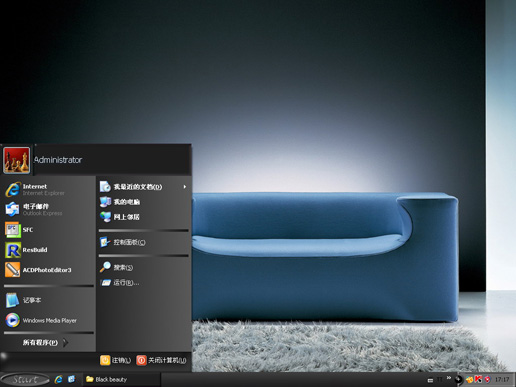Expand hidden tray icons chevron
The height and width of the screenshot is (387, 516).
449,378
